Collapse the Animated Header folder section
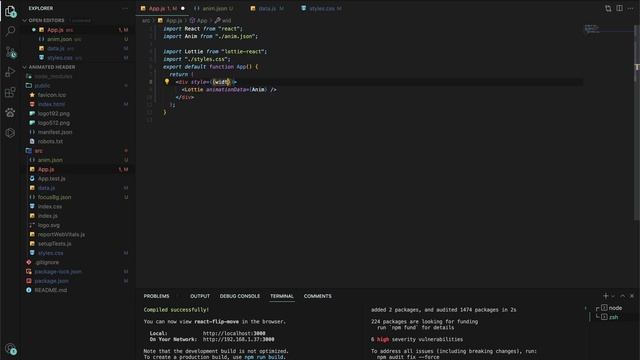The height and width of the screenshot is (360, 640). point(51,67)
